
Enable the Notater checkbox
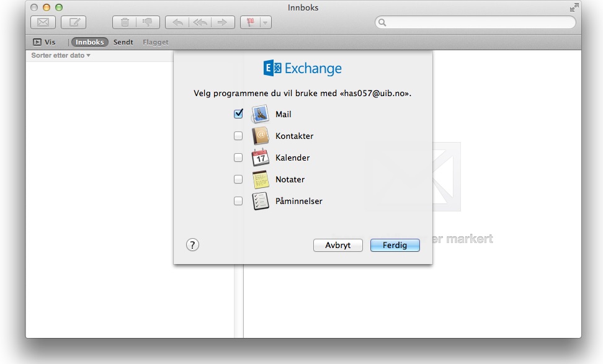238,179
